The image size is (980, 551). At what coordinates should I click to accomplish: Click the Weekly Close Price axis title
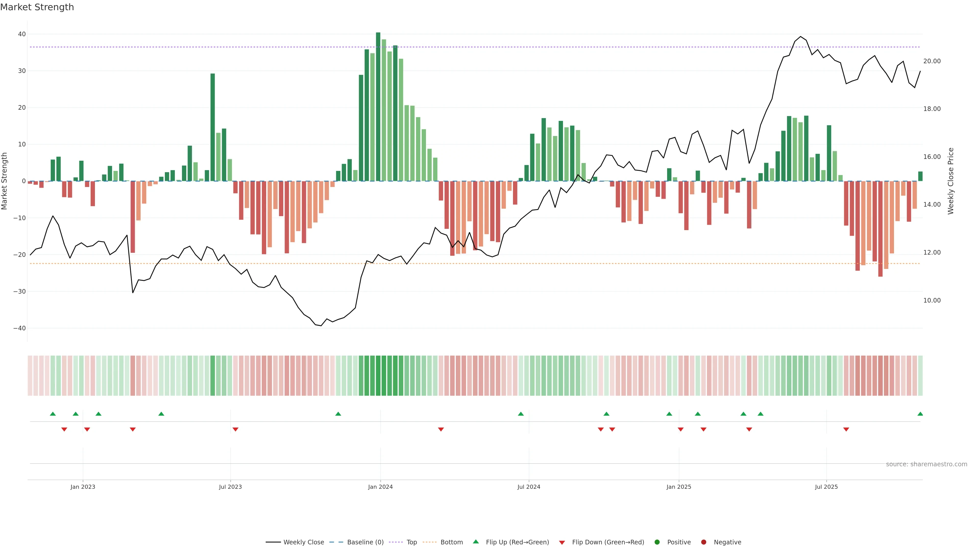pos(951,181)
